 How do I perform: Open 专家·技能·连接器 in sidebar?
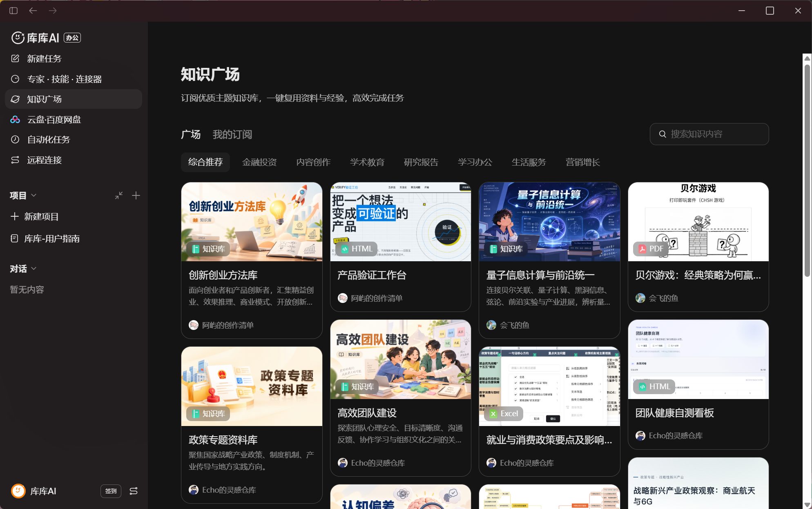[x=74, y=79]
